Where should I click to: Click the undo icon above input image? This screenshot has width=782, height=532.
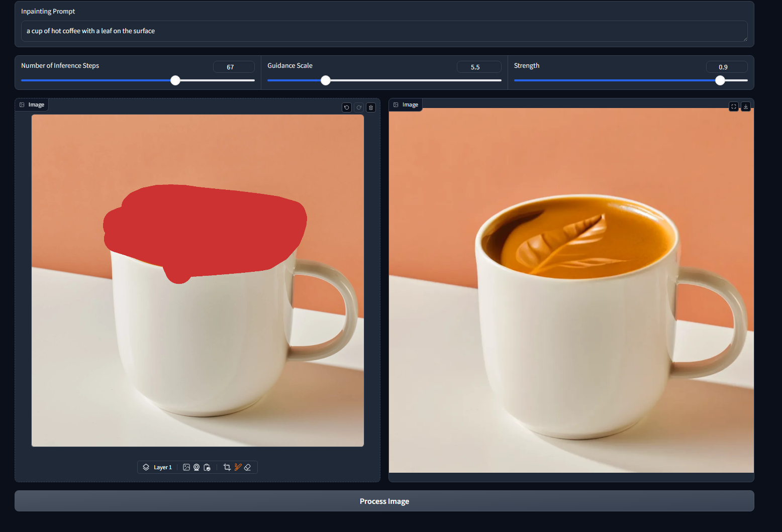[347, 108]
